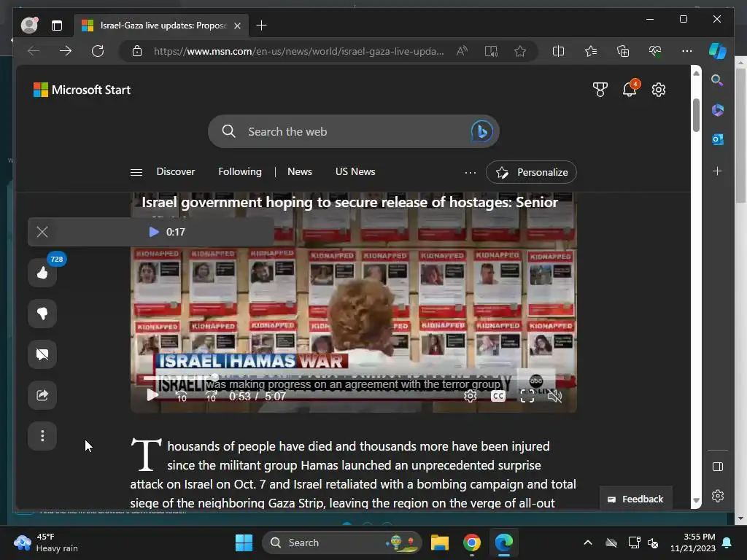Open the Copilot sidebar button
The image size is (747, 560).
click(x=718, y=51)
